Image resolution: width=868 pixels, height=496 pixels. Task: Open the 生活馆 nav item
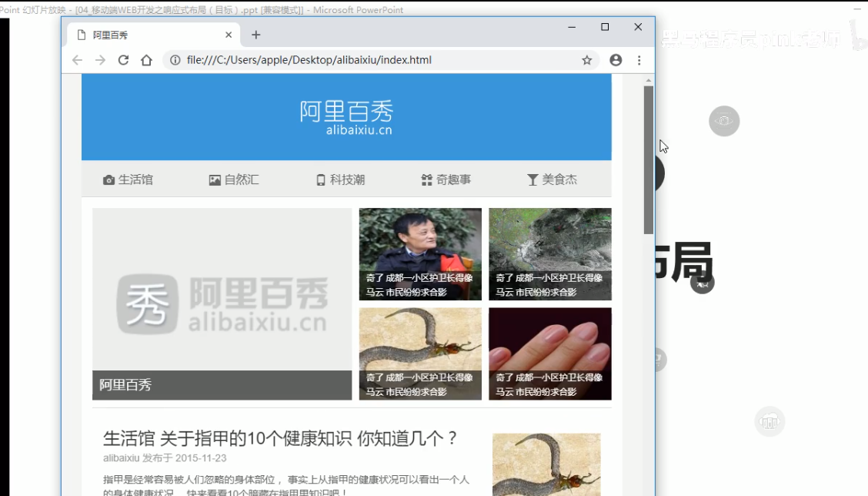tap(128, 179)
